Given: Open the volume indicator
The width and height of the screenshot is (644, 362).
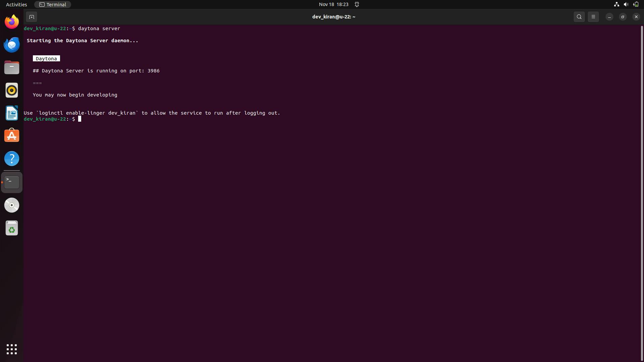Looking at the screenshot, I should (x=626, y=4).
